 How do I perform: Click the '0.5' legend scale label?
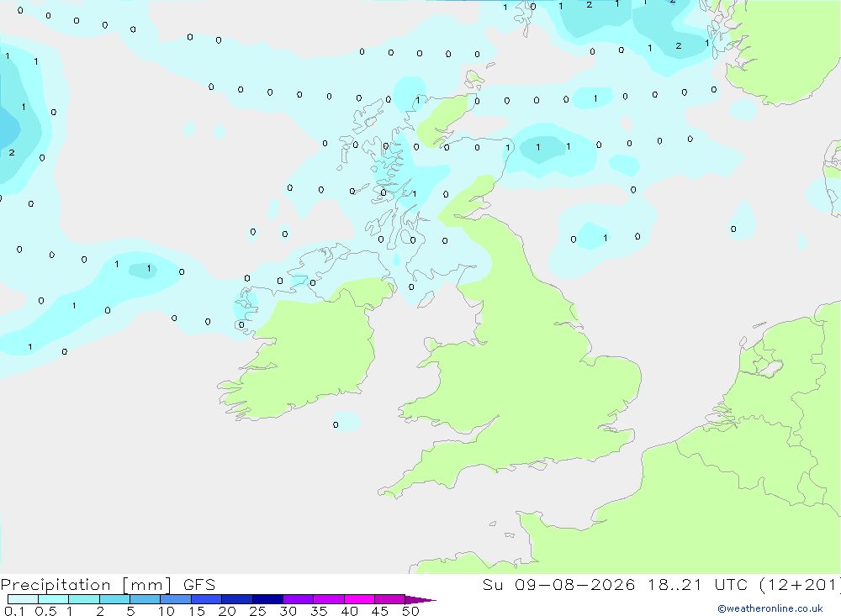pyautogui.click(x=45, y=611)
